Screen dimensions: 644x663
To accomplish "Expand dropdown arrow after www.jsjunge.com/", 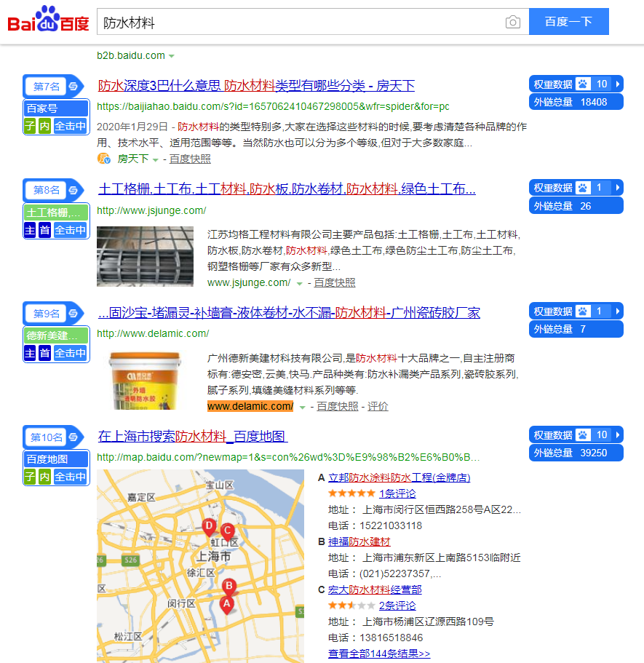I will click(x=299, y=284).
